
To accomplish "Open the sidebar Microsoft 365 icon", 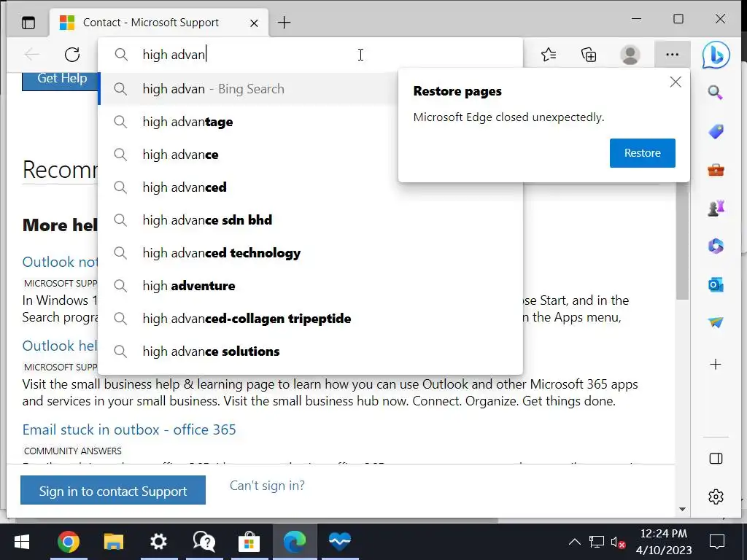I will 716,246.
